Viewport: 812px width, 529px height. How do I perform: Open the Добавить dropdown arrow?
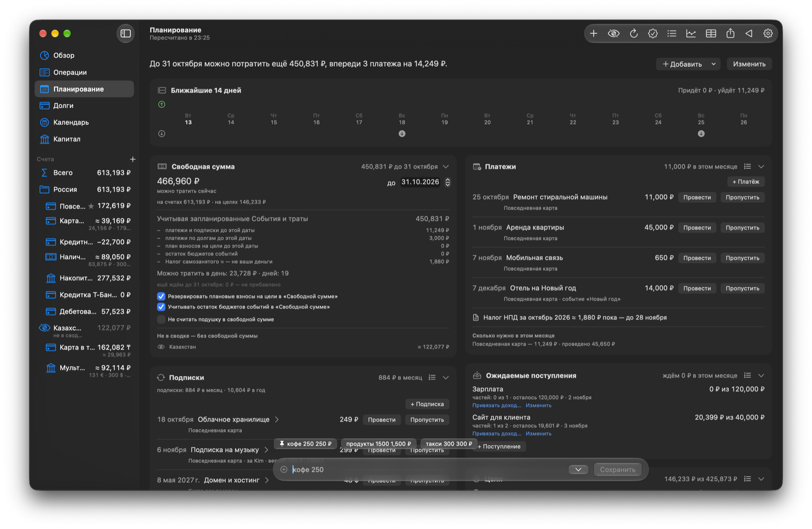(x=713, y=64)
